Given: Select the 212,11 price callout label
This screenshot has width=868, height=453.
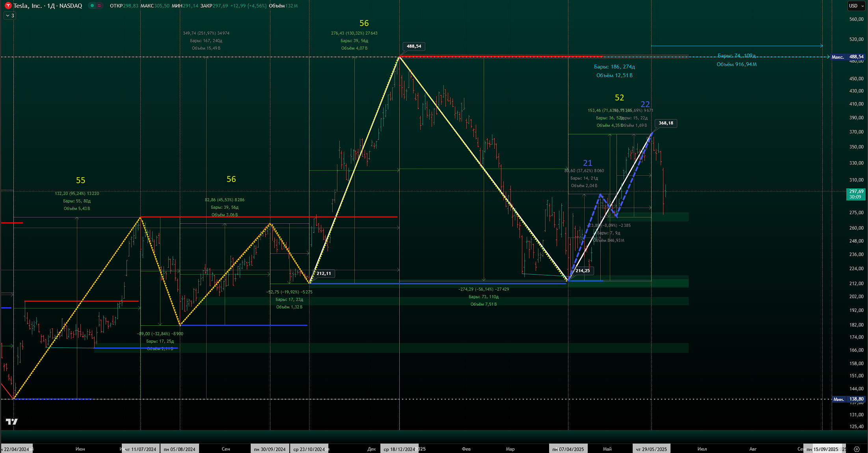Looking at the screenshot, I should coord(324,273).
